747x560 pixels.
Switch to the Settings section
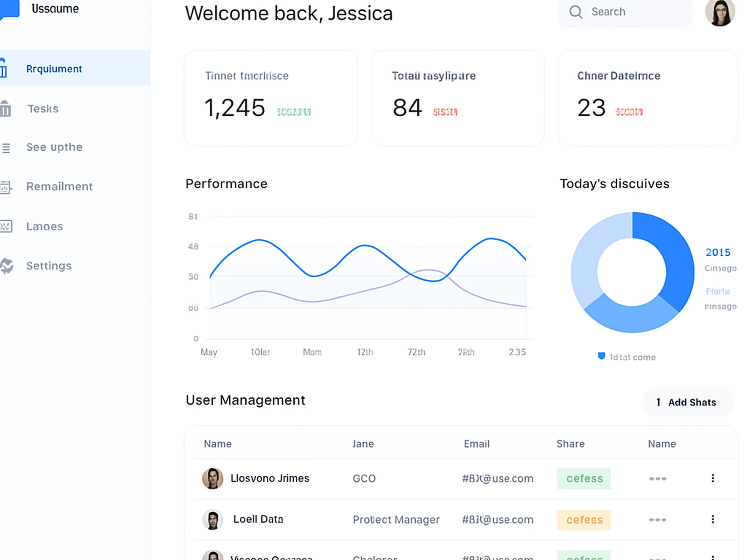(x=49, y=265)
